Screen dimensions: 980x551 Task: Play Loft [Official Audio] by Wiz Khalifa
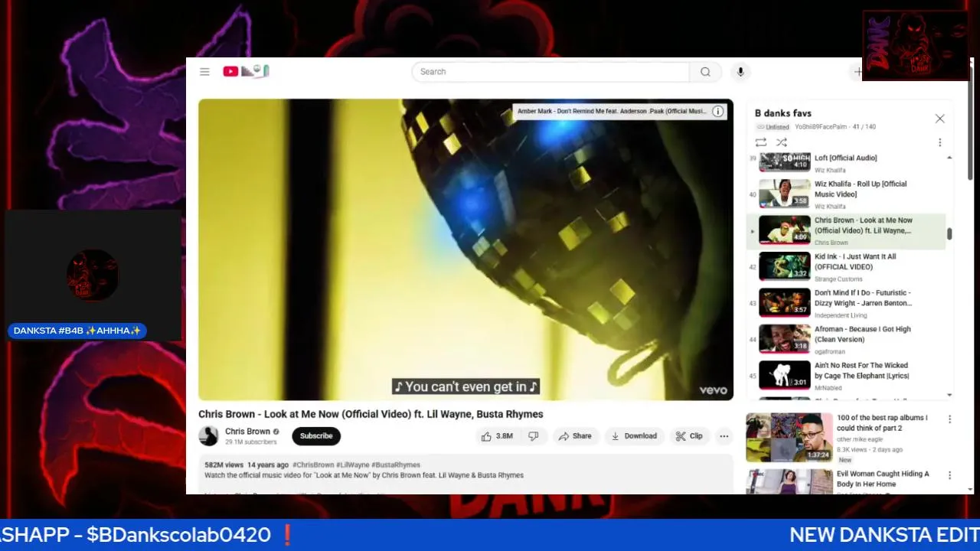pyautogui.click(x=846, y=162)
